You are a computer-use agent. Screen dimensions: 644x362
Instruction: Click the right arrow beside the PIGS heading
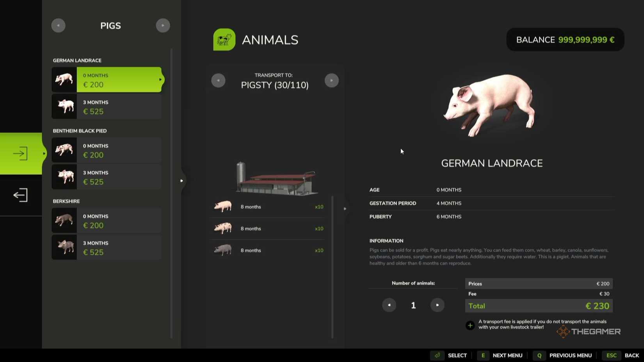click(163, 25)
